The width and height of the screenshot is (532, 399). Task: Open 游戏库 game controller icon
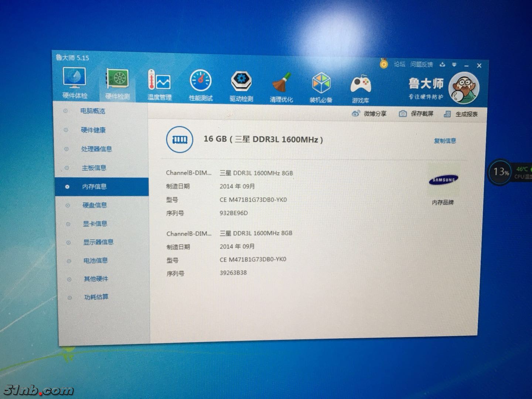click(x=360, y=88)
